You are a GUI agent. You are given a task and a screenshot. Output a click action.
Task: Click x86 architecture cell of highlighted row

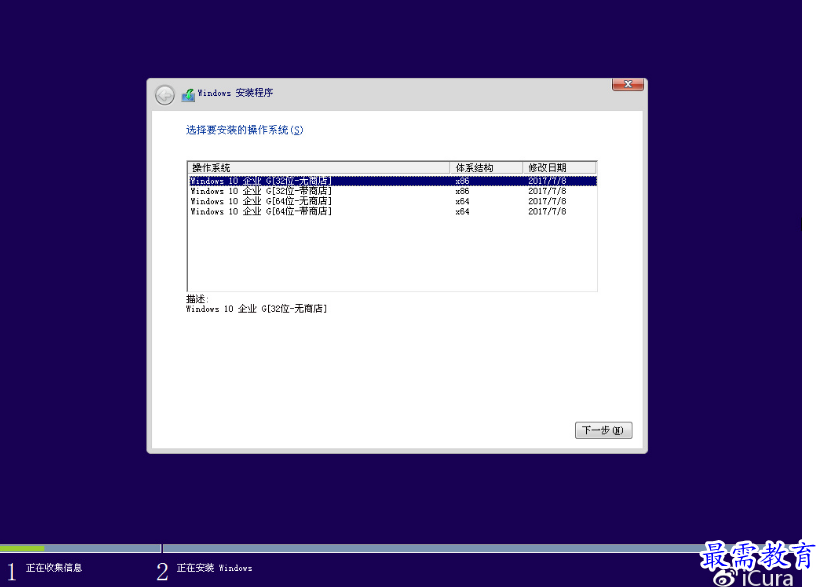point(462,181)
